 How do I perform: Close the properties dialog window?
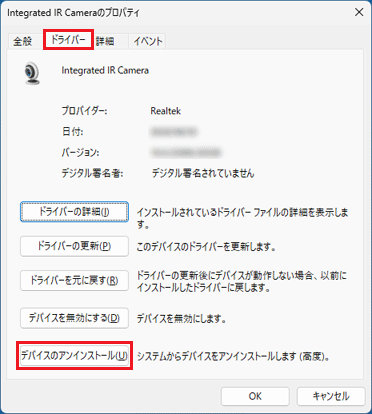[x=359, y=12]
